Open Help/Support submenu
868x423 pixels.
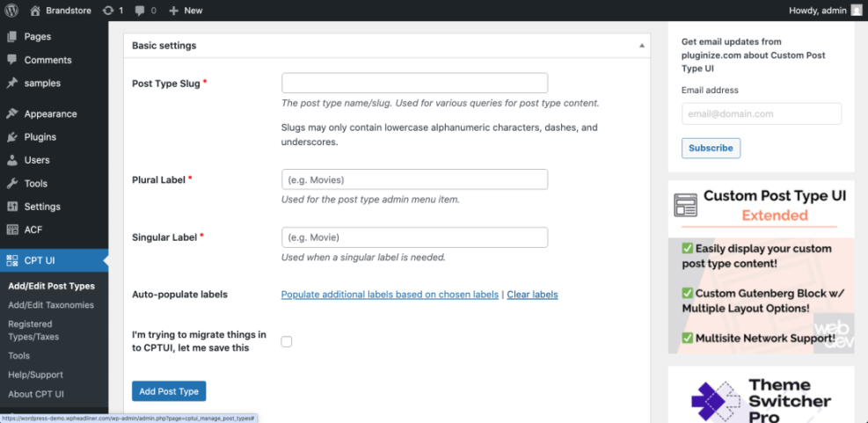[35, 375]
